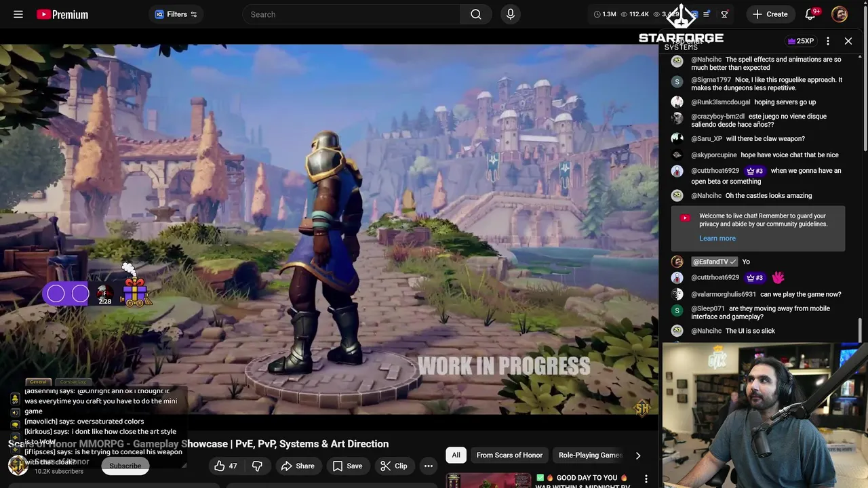868x488 pixels.
Task: Select the All filter chip
Action: pyautogui.click(x=456, y=455)
